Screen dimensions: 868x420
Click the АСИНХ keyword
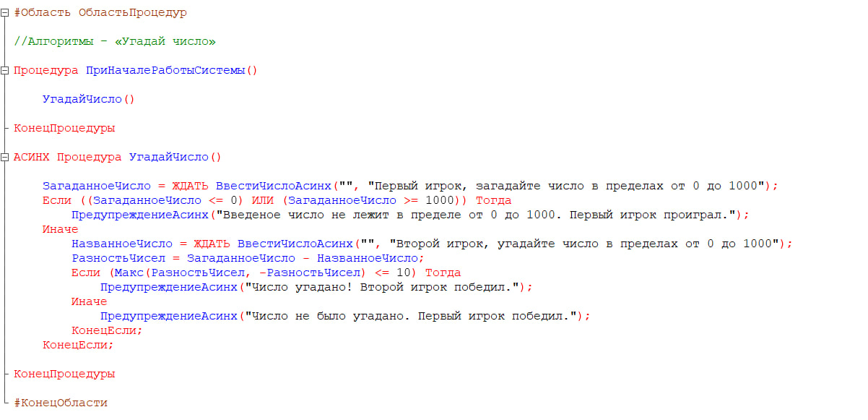32,158
